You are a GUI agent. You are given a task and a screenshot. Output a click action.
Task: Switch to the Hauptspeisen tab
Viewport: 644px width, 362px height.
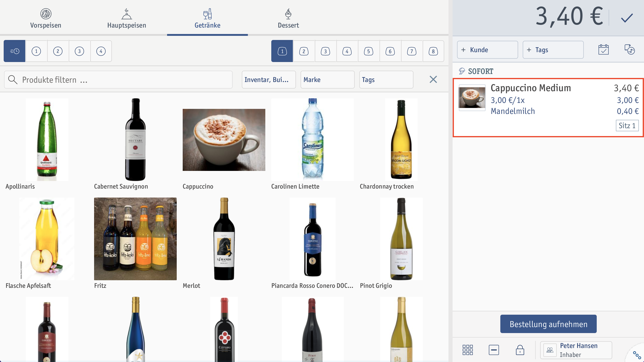click(x=126, y=18)
